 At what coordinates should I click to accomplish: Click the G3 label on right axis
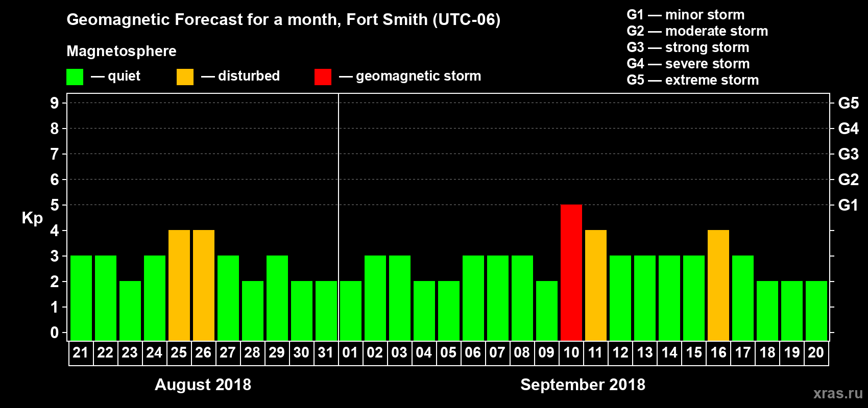point(848,154)
